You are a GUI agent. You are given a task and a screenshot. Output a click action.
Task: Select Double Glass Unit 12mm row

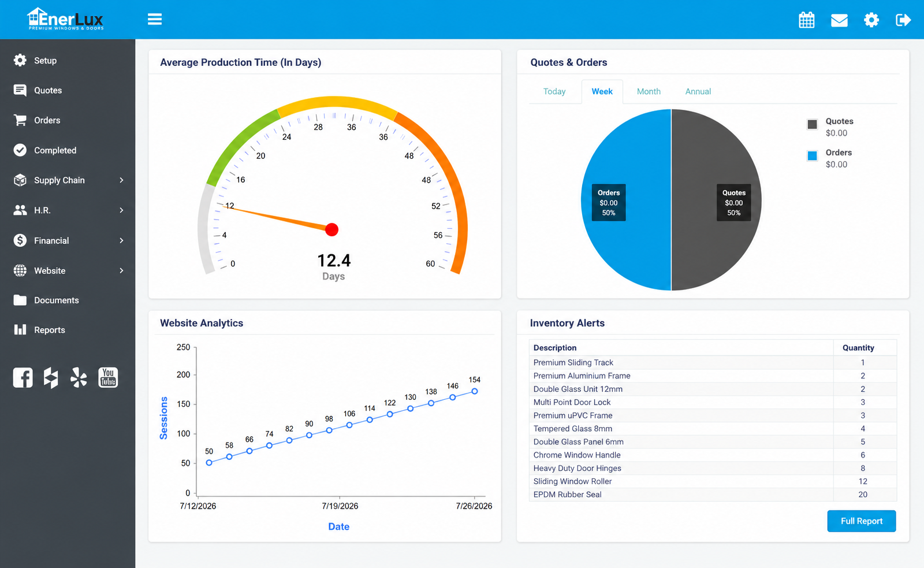(x=713, y=389)
